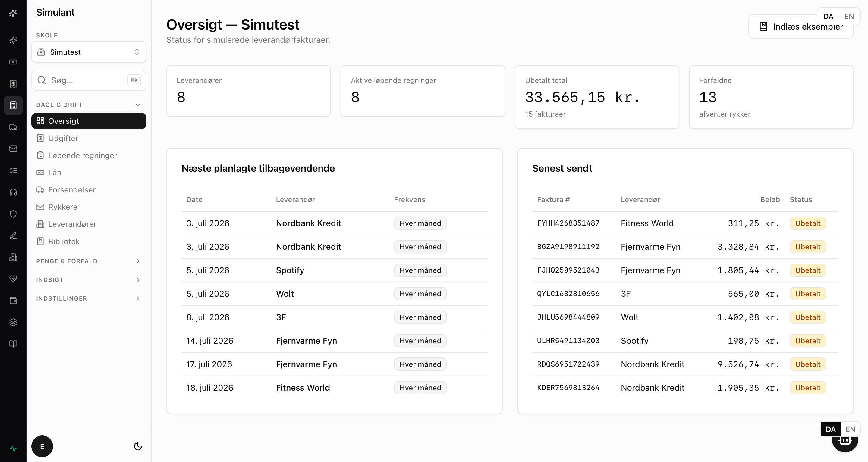The image size is (868, 462).
Task: Open the Leverandører menu item
Action: (89, 224)
